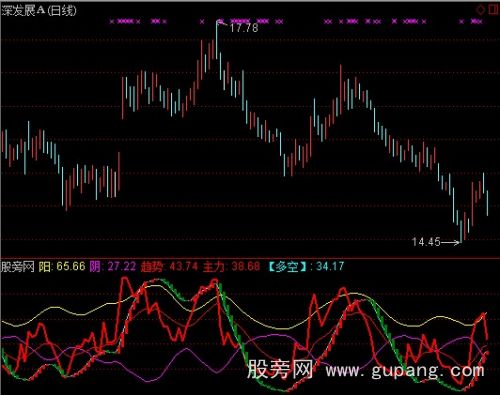Click the 14.45 low price label
Screen dimensions: 500x395
tap(426, 242)
